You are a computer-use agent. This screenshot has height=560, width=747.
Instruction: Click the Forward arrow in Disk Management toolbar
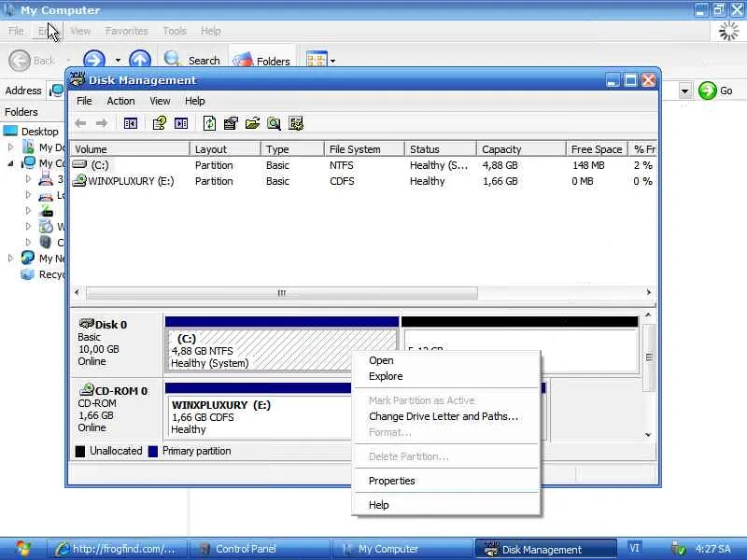click(102, 123)
